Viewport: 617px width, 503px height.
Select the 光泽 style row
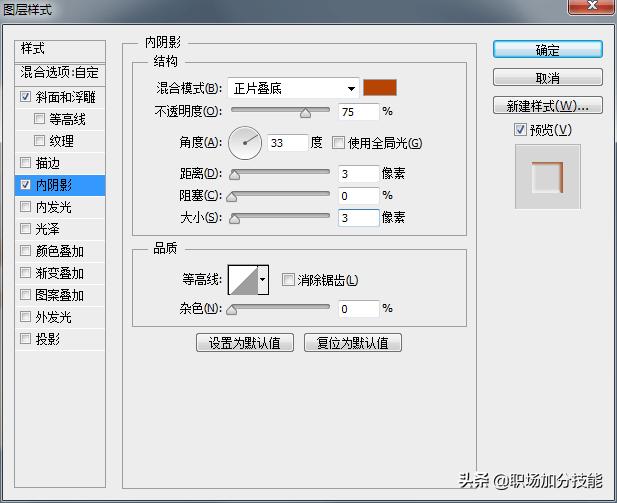pos(60,229)
